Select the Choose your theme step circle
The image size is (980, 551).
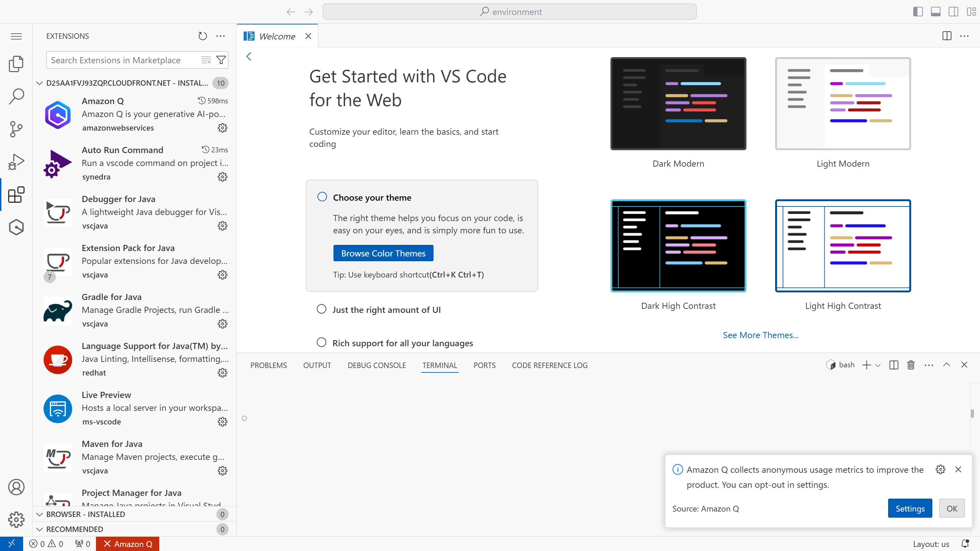[x=322, y=197]
